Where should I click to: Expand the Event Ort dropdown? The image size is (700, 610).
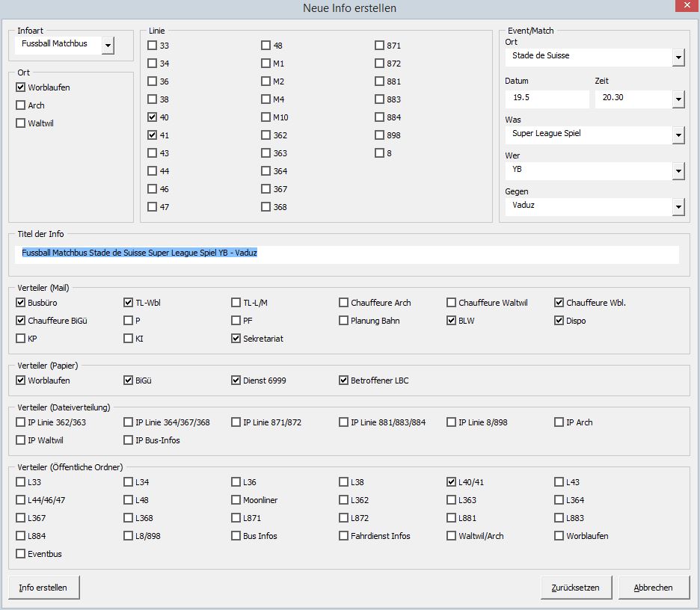(678, 58)
